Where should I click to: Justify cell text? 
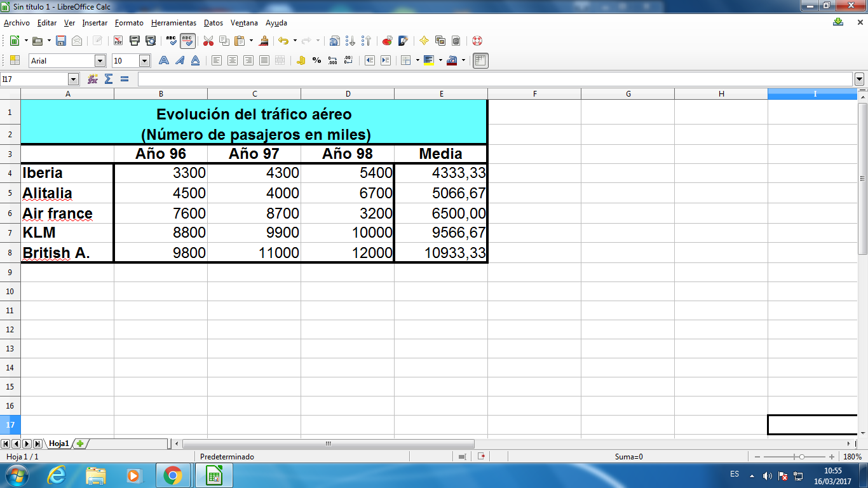(x=264, y=60)
